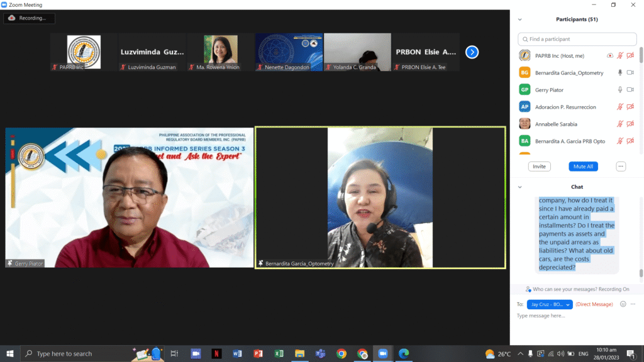Viewport: 644px width, 362px height.
Task: Click Ma. Rowena Ynion's video thumbnail
Action: (221, 52)
